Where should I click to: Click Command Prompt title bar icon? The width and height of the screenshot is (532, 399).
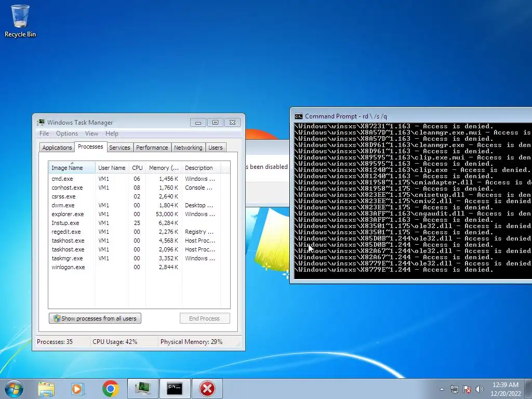click(299, 116)
